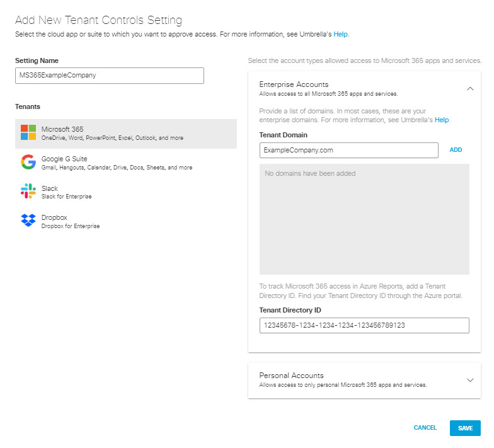The height and width of the screenshot is (448, 494).
Task: Click into the Tenant Domain input field
Action: (348, 150)
